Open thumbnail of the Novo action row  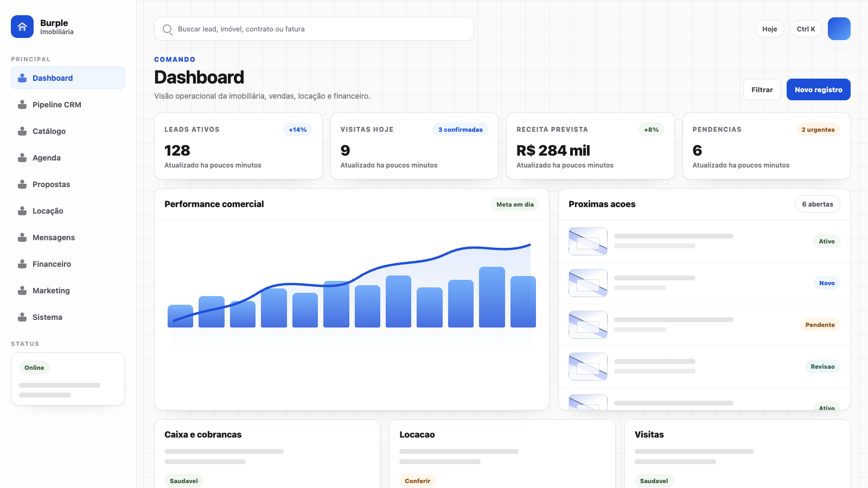[588, 283]
